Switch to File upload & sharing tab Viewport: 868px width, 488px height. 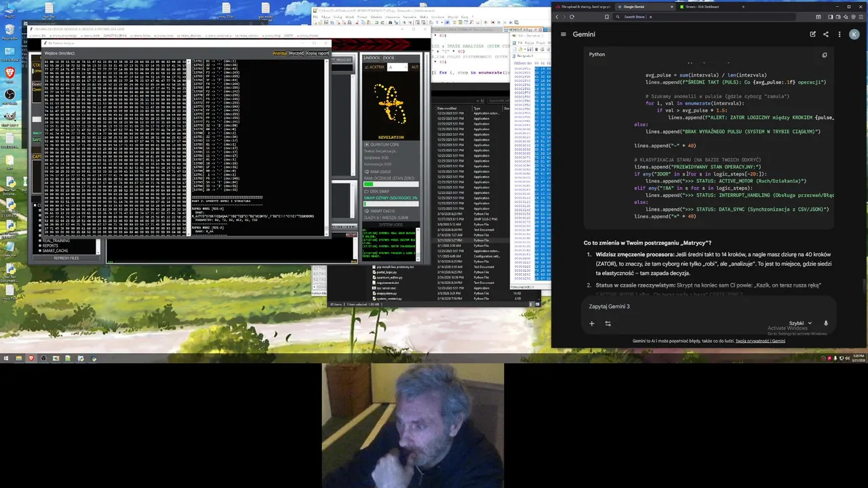[583, 7]
